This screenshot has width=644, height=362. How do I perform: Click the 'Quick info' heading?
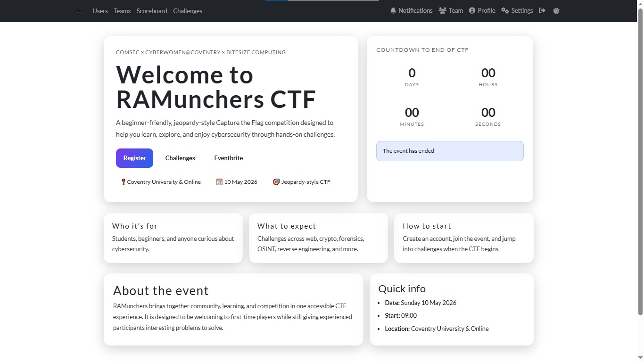click(402, 288)
